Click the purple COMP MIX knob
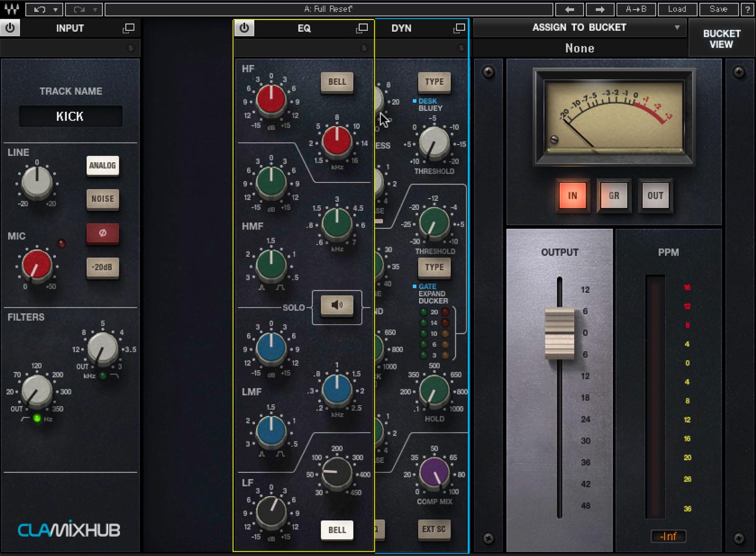 434,473
